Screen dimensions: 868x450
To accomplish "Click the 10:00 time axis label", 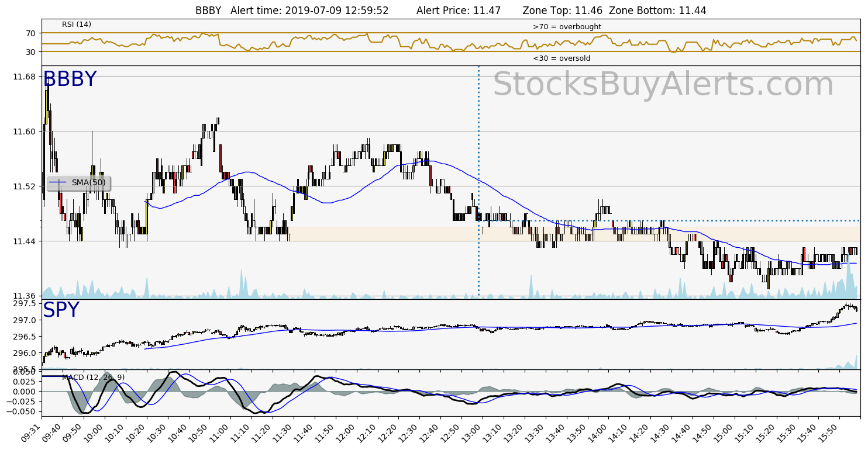I will tap(94, 432).
